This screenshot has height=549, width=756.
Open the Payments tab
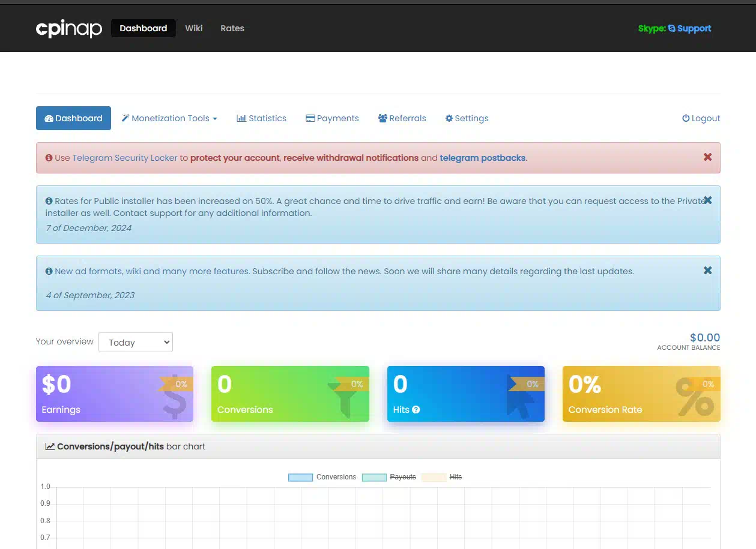pos(332,118)
